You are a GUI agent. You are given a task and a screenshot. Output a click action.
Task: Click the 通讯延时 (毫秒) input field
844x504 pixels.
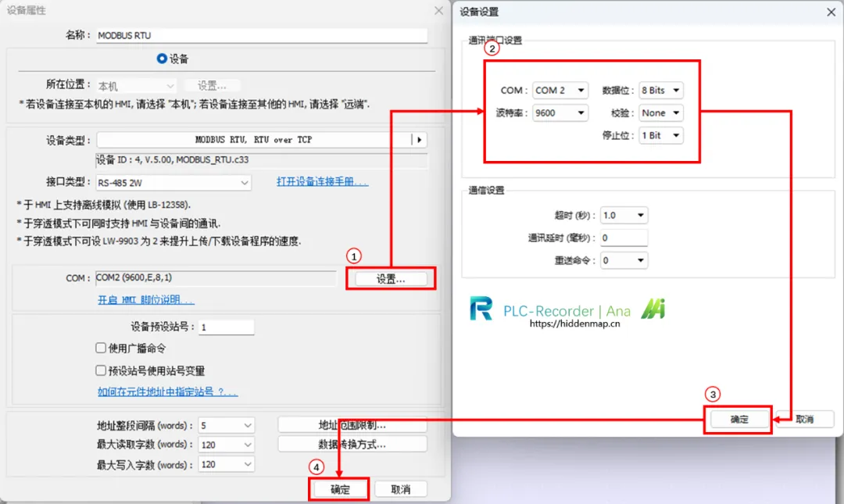624,238
